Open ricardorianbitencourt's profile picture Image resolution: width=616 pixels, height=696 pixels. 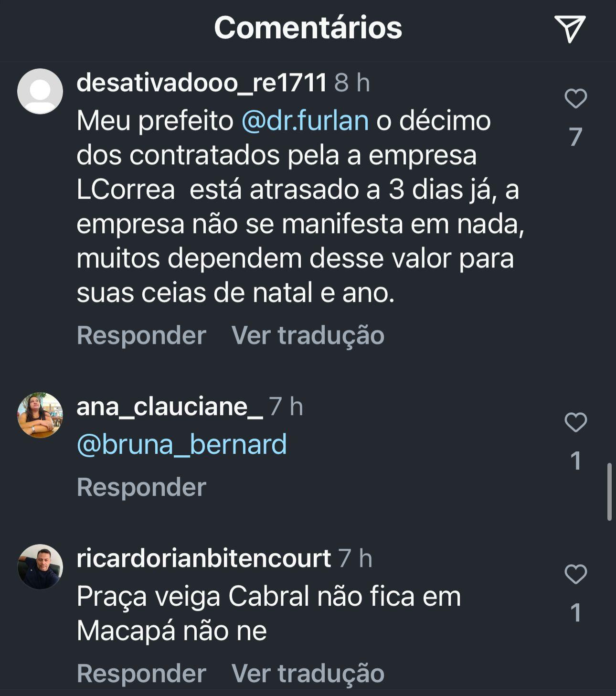pos(40,567)
